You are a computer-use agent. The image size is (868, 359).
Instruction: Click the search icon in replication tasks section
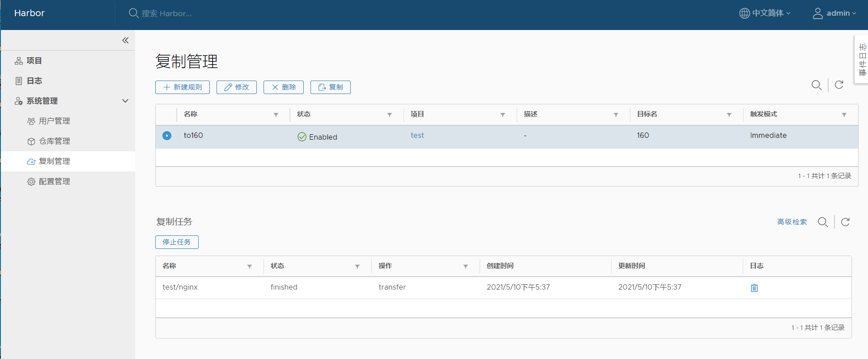click(x=822, y=222)
